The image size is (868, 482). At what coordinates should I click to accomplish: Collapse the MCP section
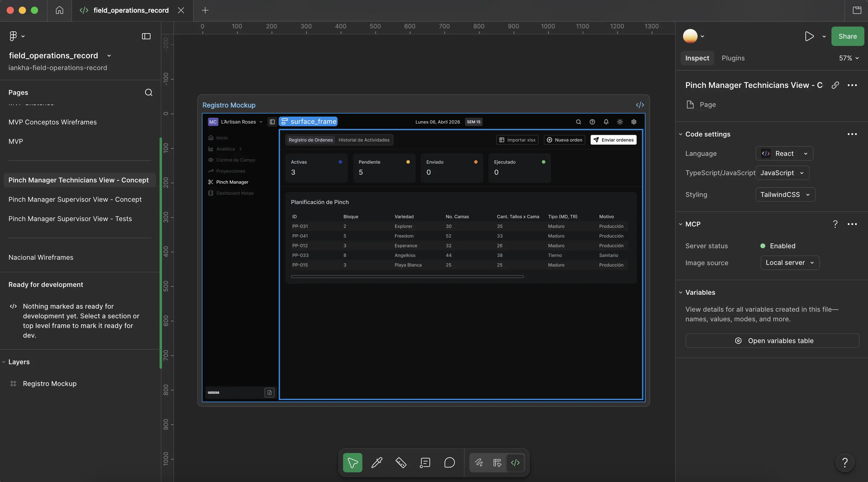[680, 224]
